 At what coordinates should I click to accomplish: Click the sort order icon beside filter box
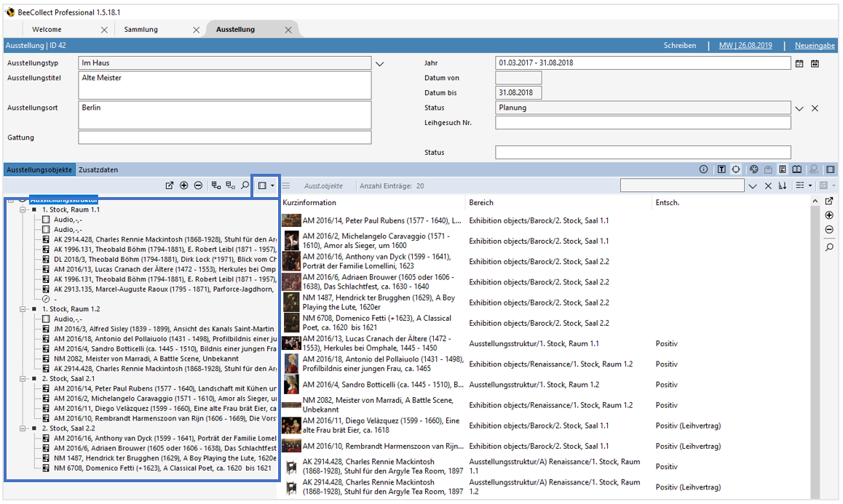783,186
